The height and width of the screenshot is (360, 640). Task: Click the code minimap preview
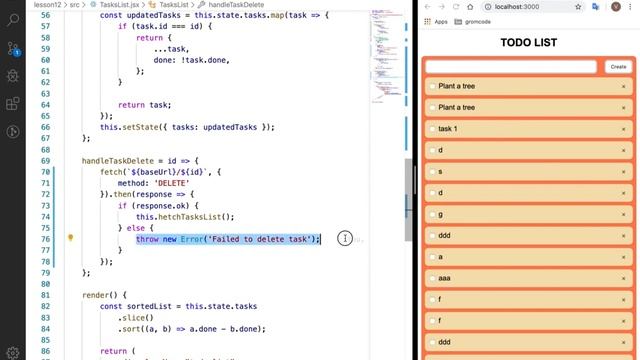point(386,57)
